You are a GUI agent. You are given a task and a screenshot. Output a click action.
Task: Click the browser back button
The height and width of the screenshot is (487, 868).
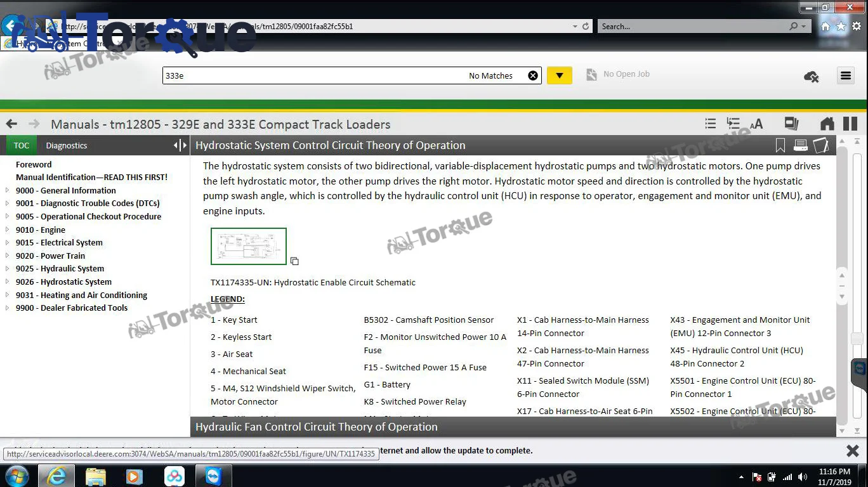tap(11, 26)
